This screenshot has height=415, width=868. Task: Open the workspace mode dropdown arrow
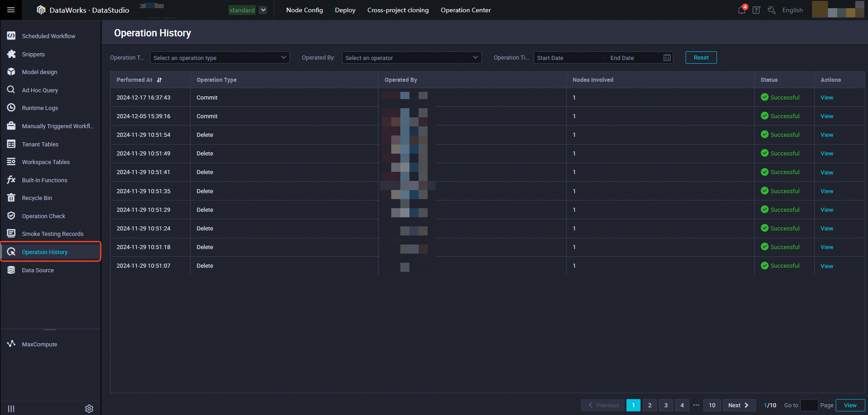[263, 10]
